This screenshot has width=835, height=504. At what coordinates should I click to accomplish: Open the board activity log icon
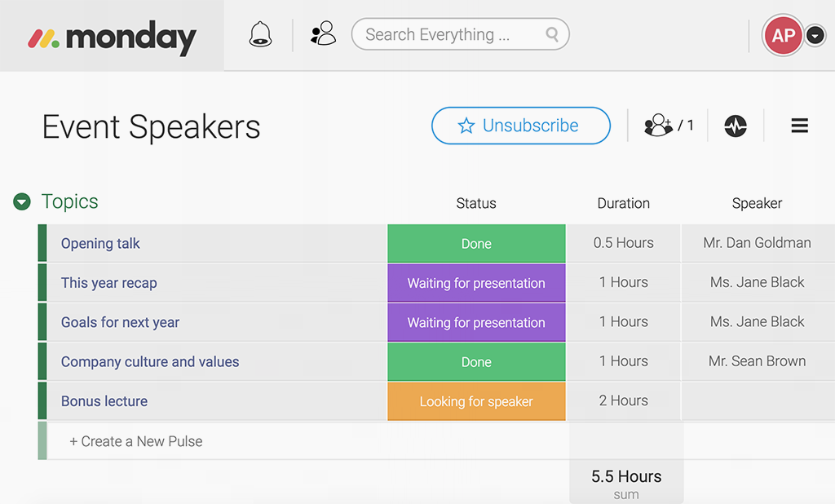[x=736, y=126]
